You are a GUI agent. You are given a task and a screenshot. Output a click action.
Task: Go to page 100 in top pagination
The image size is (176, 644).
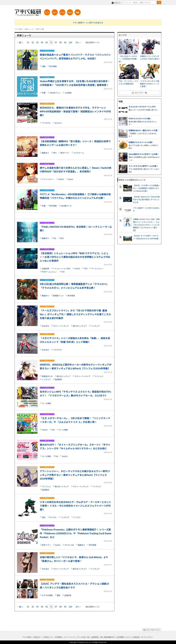click(x=70, y=42)
